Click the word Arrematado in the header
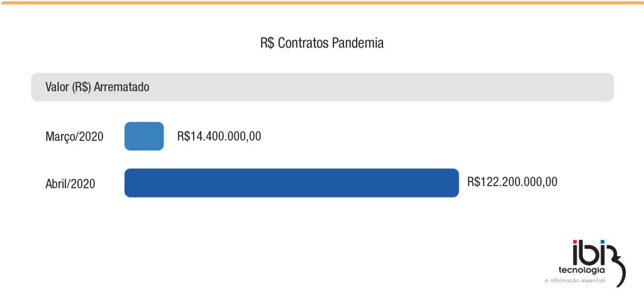The height and width of the screenshot is (304, 644). click(121, 87)
